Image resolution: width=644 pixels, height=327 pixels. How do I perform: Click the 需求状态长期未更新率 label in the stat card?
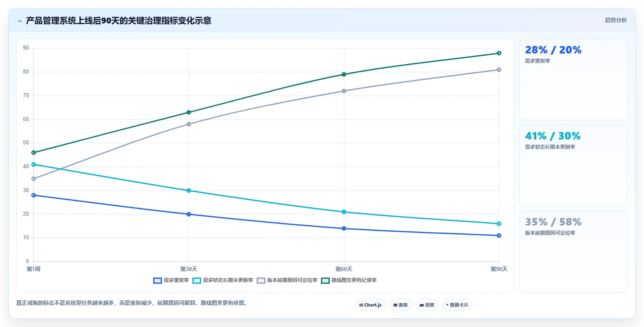pyautogui.click(x=550, y=147)
